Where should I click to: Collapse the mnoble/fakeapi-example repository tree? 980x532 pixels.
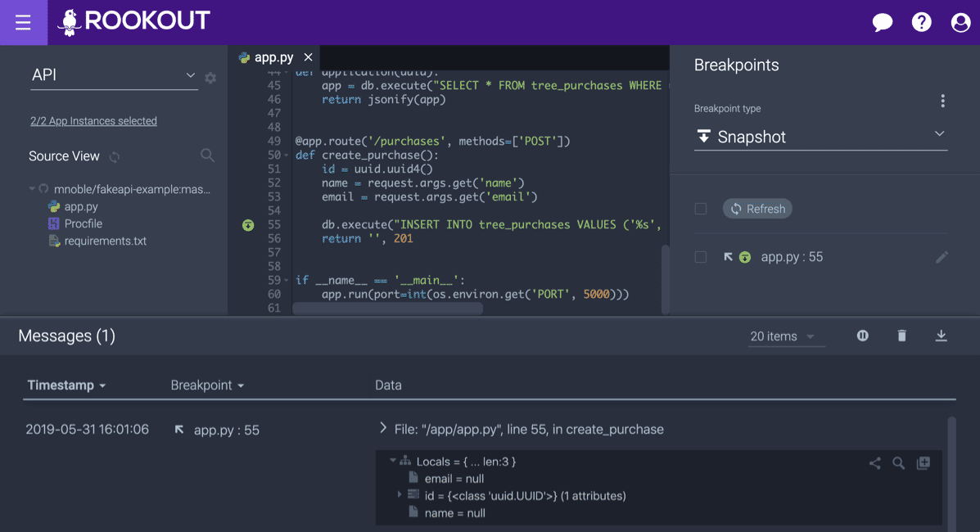click(x=31, y=189)
